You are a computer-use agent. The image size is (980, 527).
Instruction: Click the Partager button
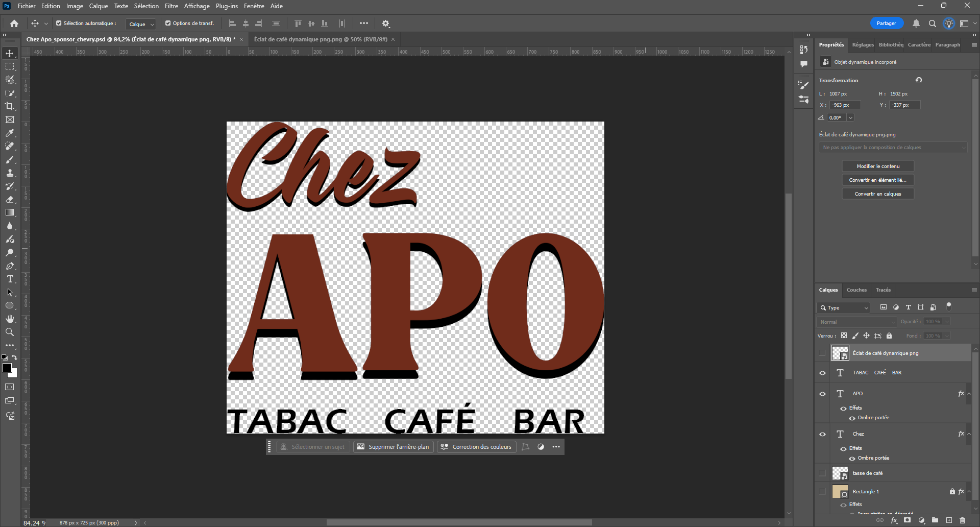click(x=887, y=23)
